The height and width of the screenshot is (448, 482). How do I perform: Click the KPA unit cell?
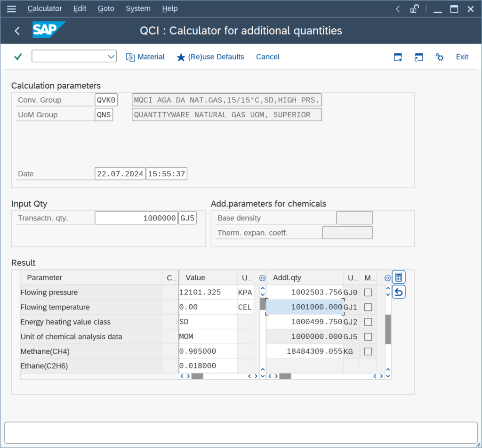[x=245, y=293]
